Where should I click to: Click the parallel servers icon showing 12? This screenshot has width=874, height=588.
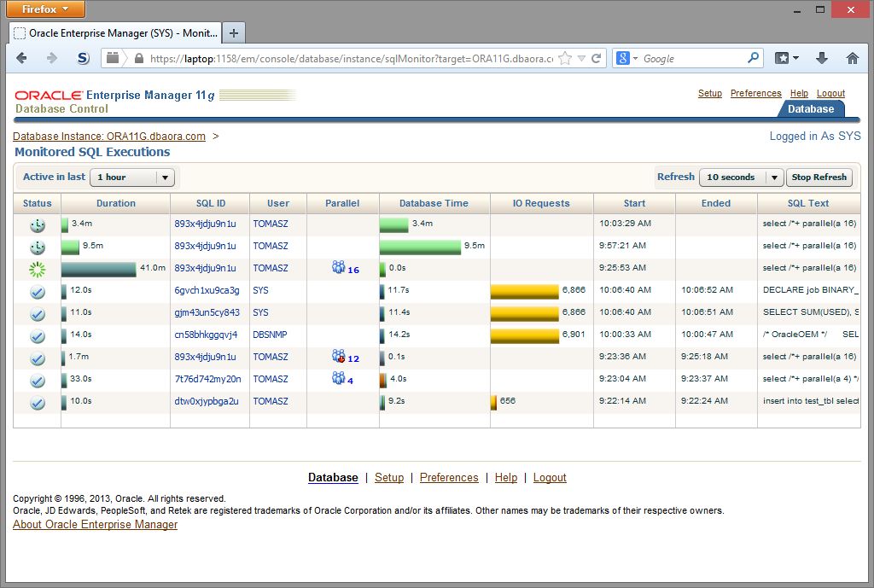click(338, 356)
